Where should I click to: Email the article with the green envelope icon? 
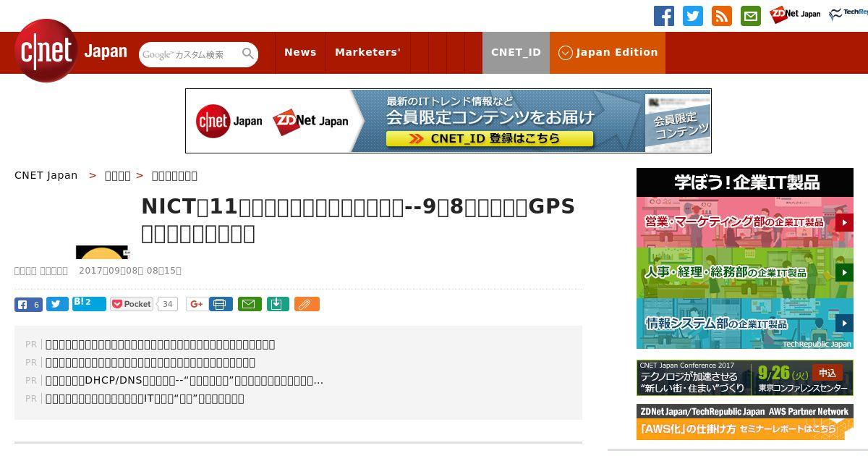[x=250, y=305]
